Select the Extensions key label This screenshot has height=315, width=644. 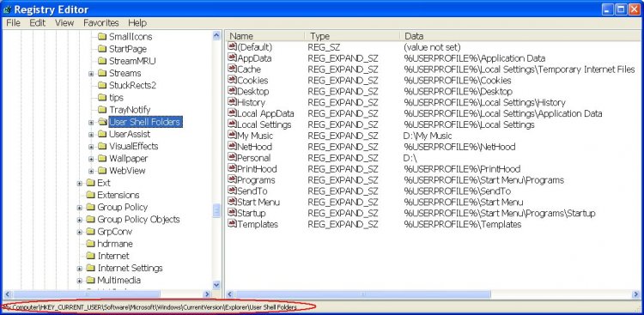point(118,195)
